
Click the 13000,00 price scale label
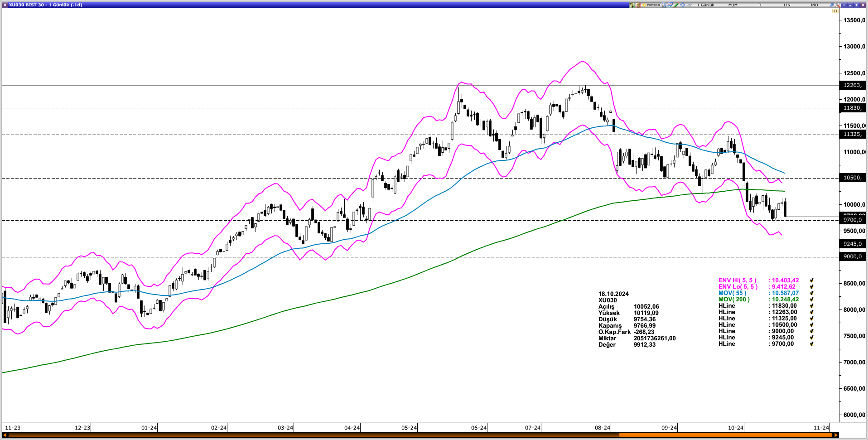(854, 47)
